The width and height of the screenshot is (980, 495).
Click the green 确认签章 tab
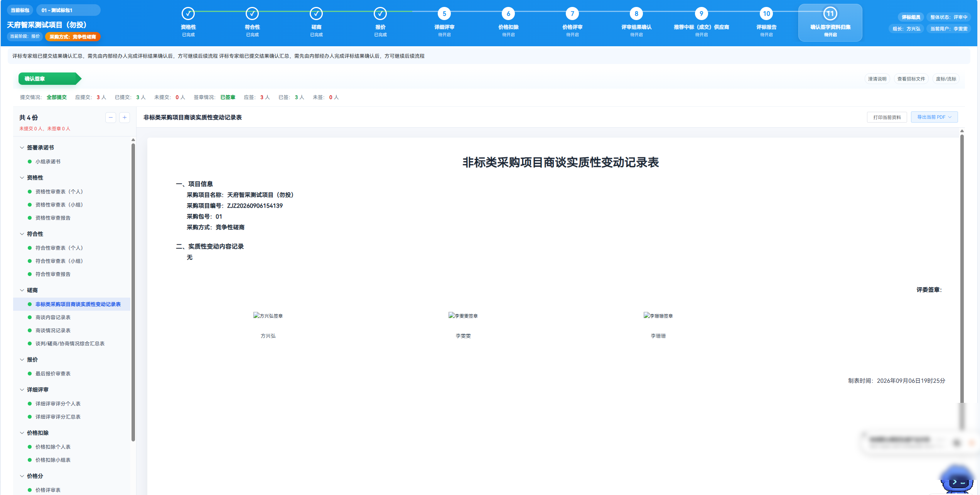[49, 79]
